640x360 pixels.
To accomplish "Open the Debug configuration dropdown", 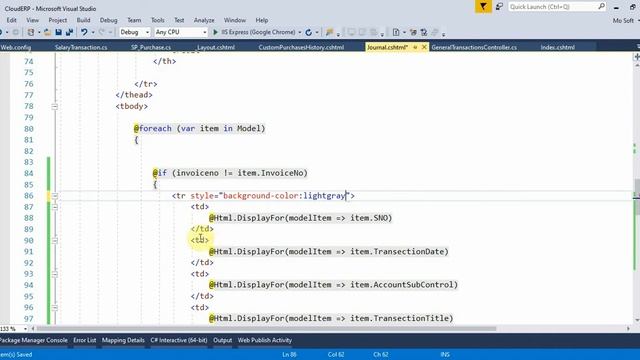I will (x=135, y=32).
